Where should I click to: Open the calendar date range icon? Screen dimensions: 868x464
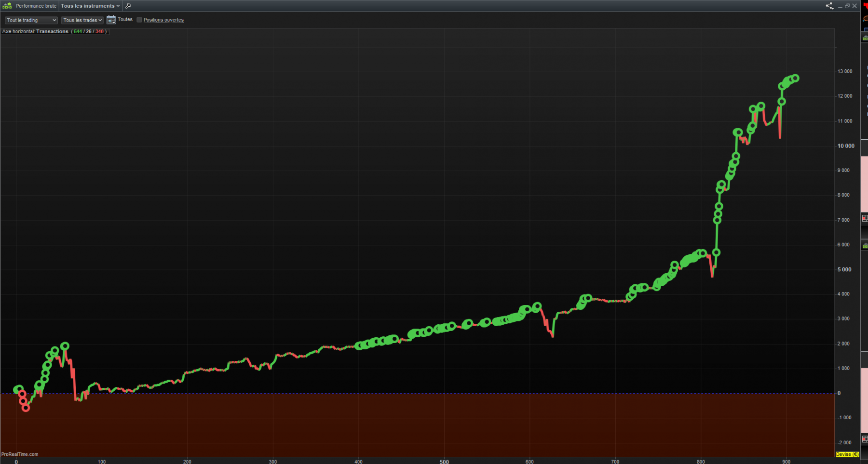tap(111, 20)
